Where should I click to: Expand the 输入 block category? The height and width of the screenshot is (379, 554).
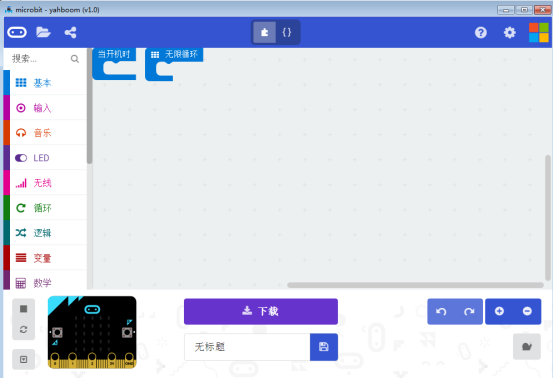pyautogui.click(x=45, y=108)
